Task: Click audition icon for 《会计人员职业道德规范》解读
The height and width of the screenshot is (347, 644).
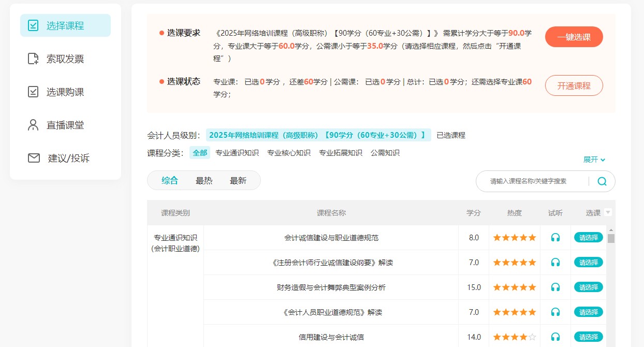Action: [555, 312]
